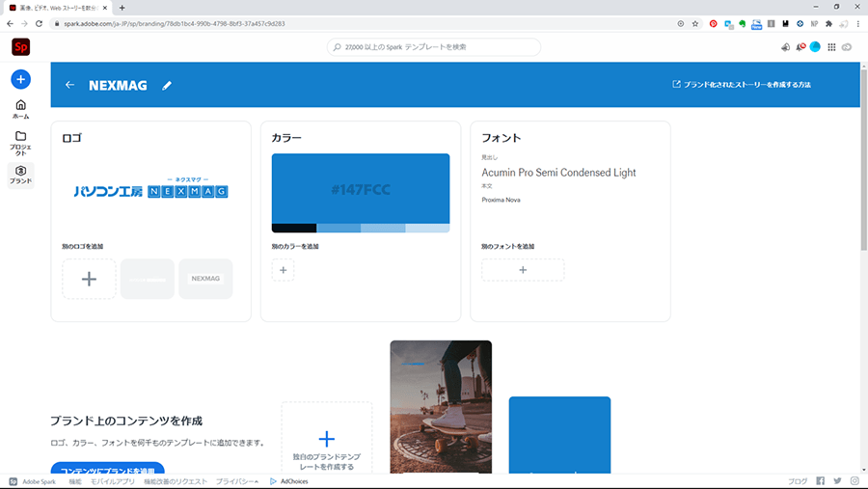Open the Twitter icon in footer

pos(837,481)
